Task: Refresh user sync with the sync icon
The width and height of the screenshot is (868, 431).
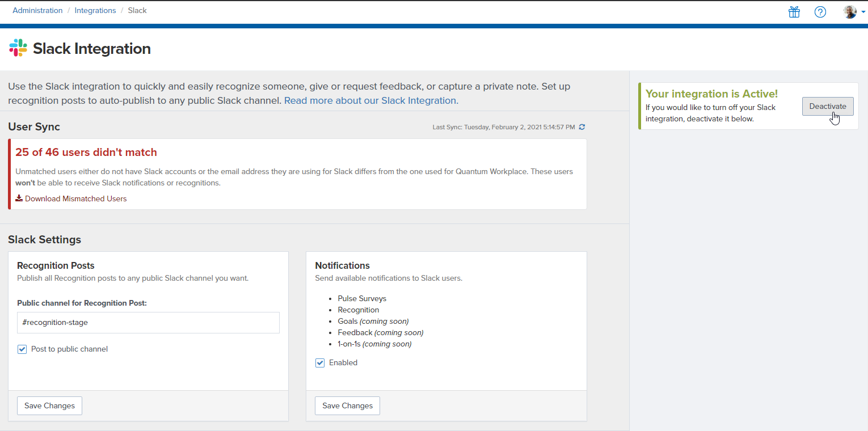Action: 582,127
